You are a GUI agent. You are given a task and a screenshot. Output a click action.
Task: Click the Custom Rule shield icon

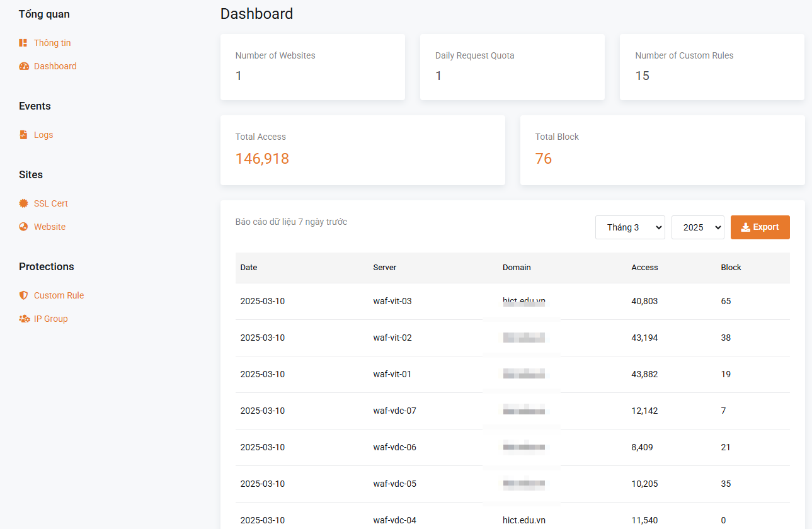(24, 295)
